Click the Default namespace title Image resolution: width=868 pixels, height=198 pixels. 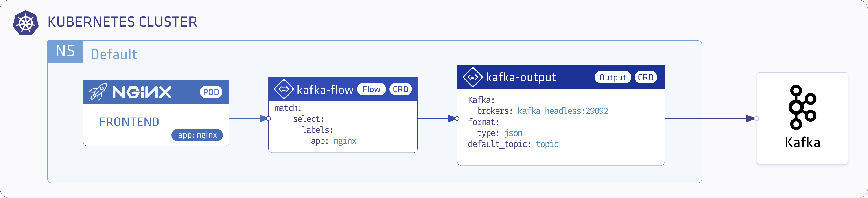click(114, 54)
